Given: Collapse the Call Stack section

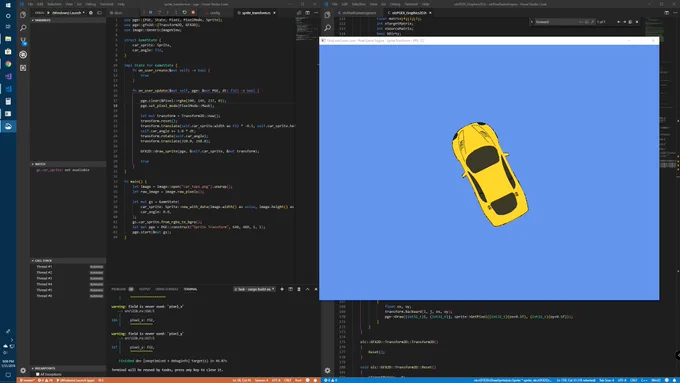Looking at the screenshot, I should [x=42, y=261].
